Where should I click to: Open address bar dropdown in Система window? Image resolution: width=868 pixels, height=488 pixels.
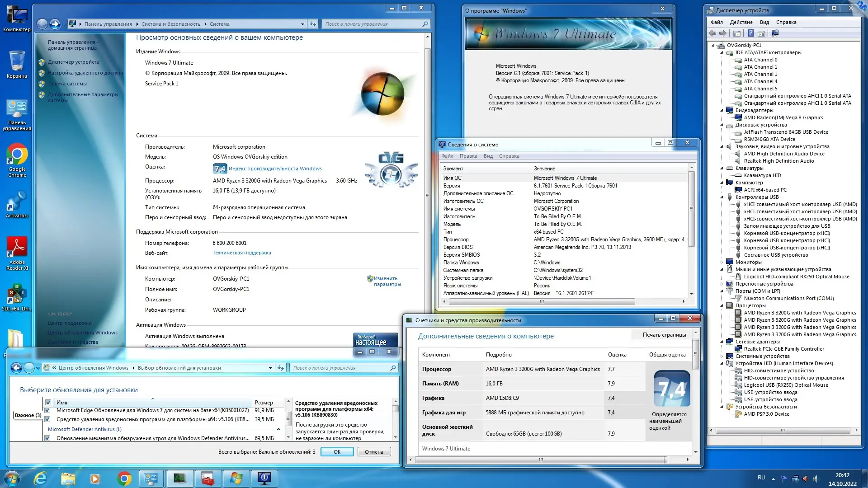[302, 24]
